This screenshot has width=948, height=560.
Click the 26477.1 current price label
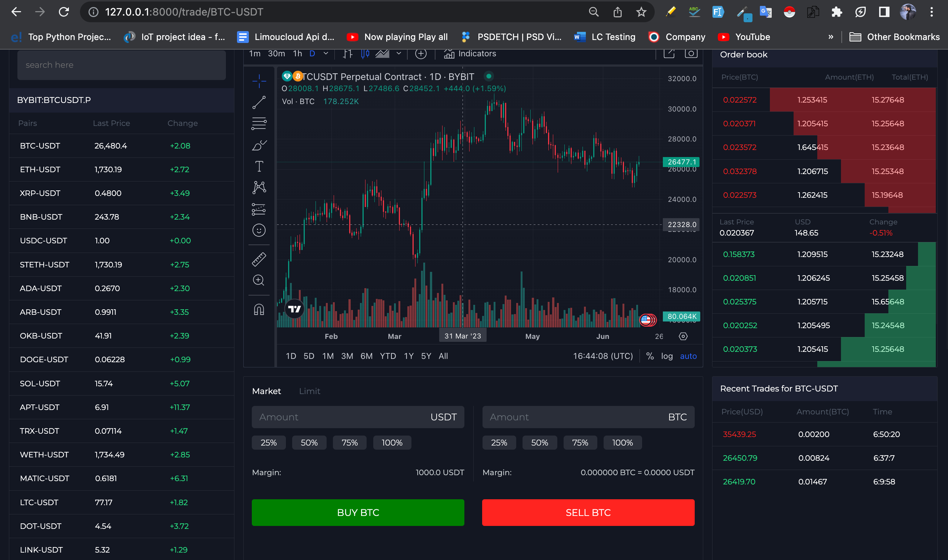tap(681, 162)
